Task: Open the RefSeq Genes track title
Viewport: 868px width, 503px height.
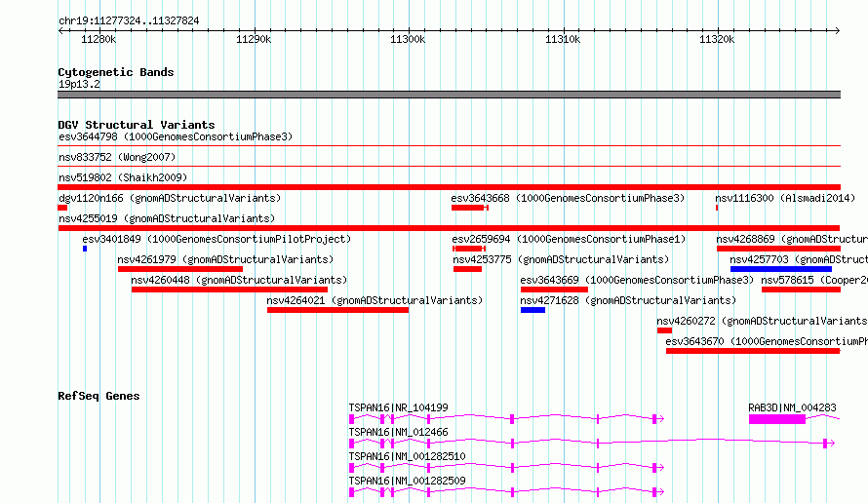Action: [99, 396]
